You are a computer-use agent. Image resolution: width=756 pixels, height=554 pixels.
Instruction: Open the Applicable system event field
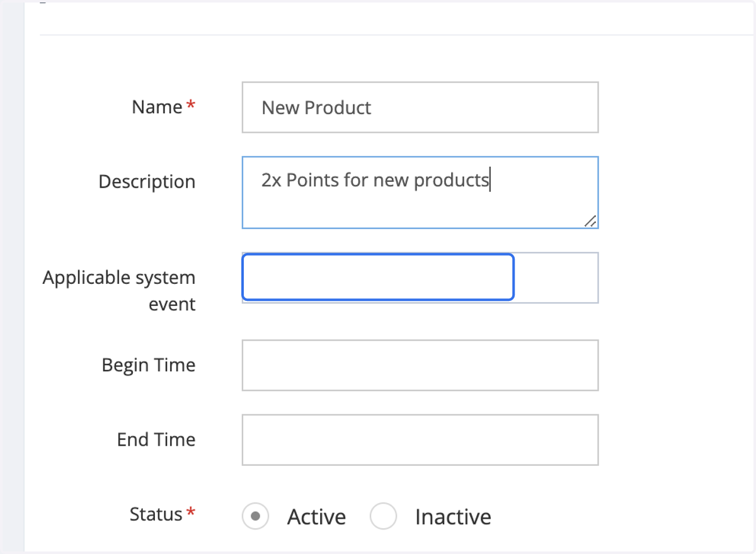[420, 278]
